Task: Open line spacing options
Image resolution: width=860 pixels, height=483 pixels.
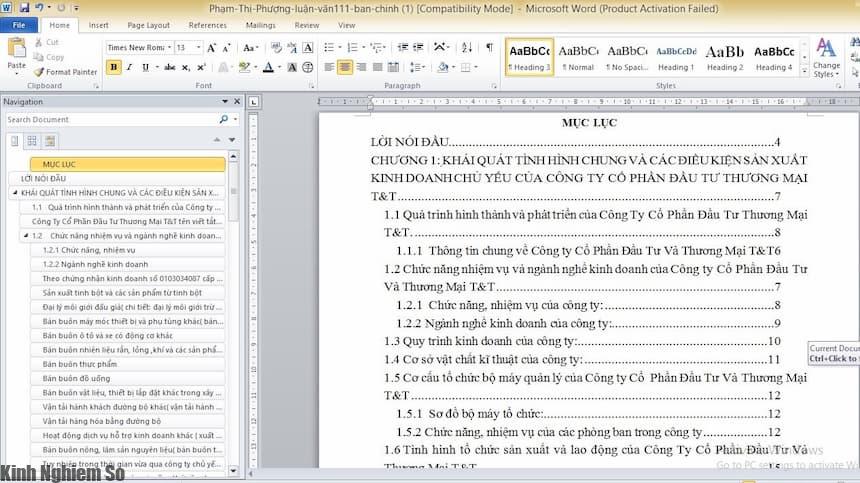Action: [417, 67]
